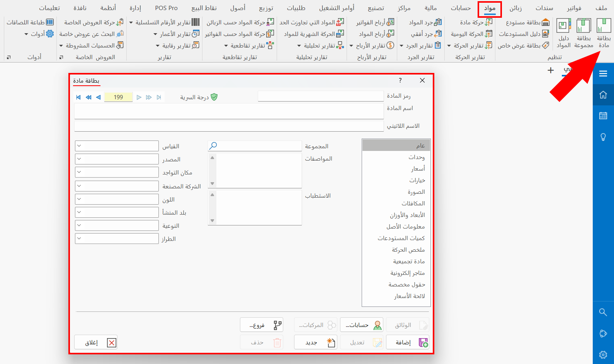Click the جديد button
This screenshot has height=364, width=614.
click(315, 342)
